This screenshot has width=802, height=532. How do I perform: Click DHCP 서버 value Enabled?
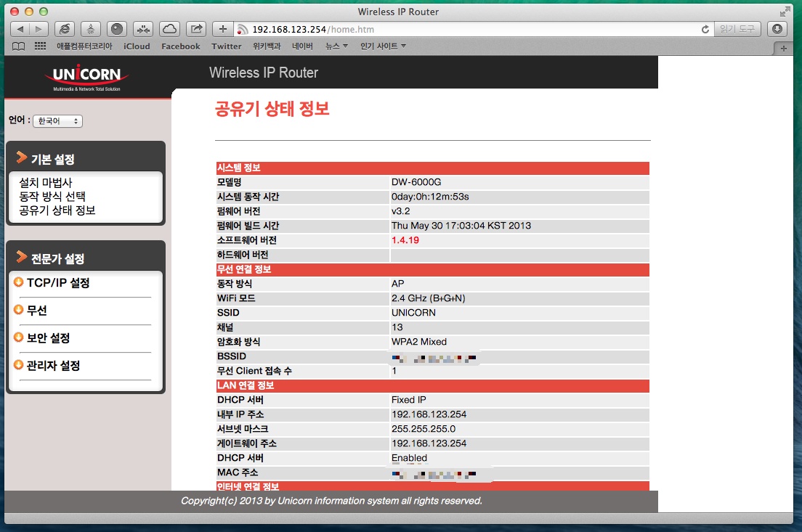point(409,458)
